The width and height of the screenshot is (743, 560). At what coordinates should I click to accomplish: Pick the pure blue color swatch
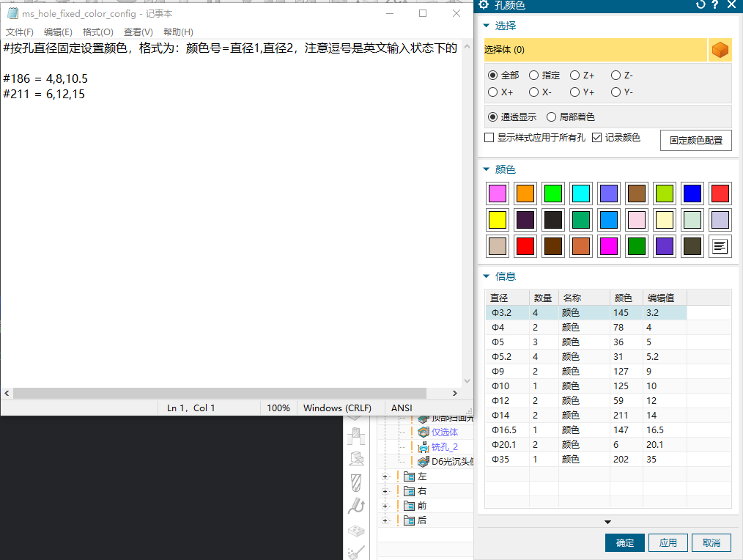click(x=692, y=194)
